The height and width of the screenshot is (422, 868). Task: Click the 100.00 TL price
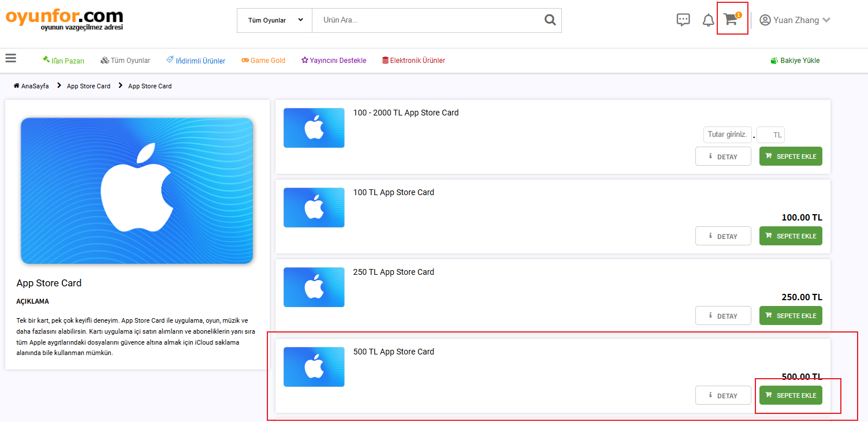point(802,218)
